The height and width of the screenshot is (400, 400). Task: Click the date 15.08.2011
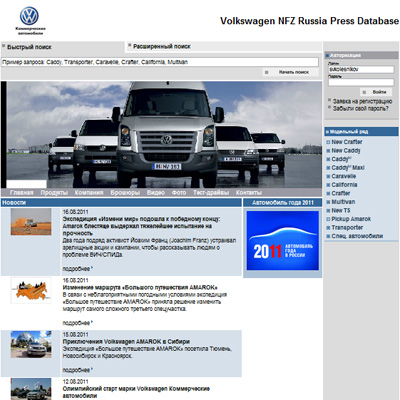(x=76, y=334)
